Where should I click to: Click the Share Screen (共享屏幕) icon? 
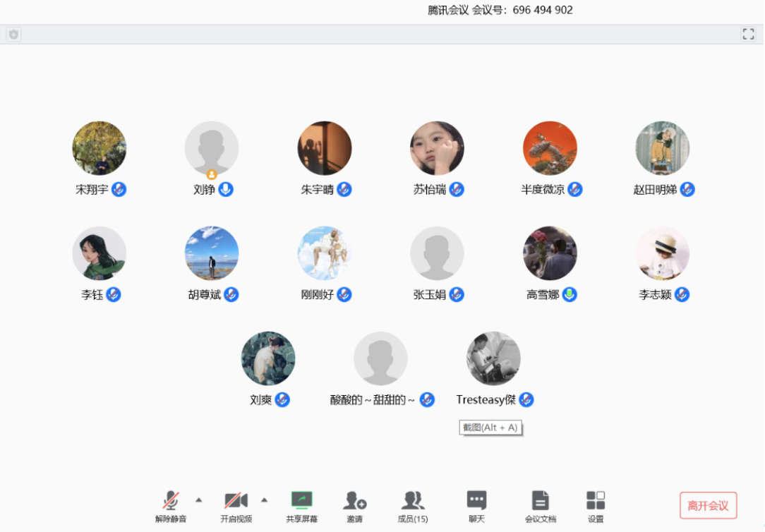(301, 501)
